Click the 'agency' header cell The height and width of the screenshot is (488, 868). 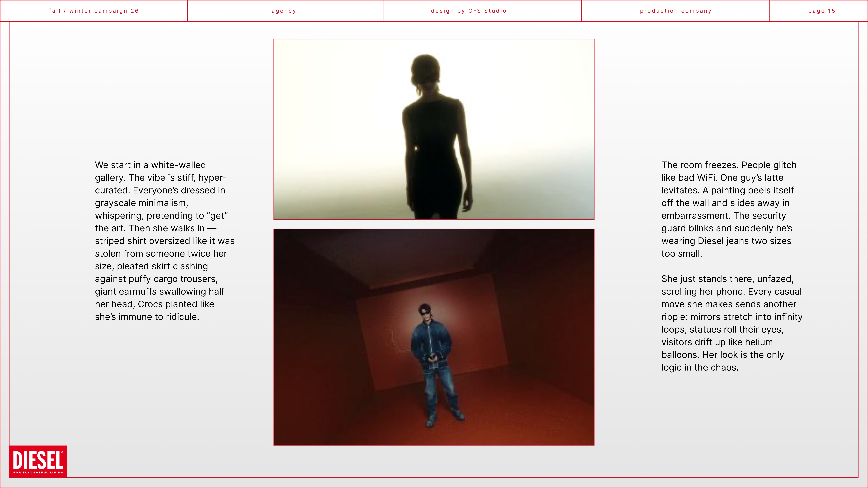(x=284, y=11)
